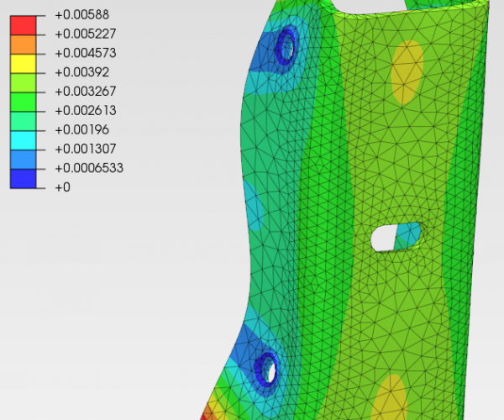This screenshot has height=420, width=504.
Task: Click the yellow legend color swatch
Action: 24,64
